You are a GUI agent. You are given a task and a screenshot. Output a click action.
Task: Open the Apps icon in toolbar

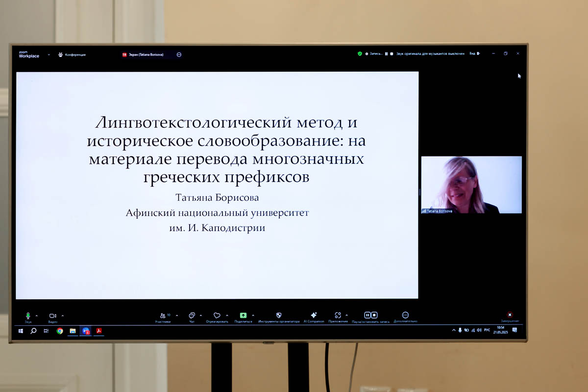point(338,316)
